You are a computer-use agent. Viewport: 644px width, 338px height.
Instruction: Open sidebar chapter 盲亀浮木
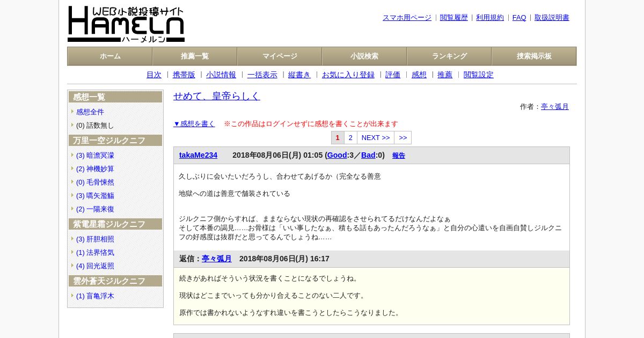pos(95,296)
